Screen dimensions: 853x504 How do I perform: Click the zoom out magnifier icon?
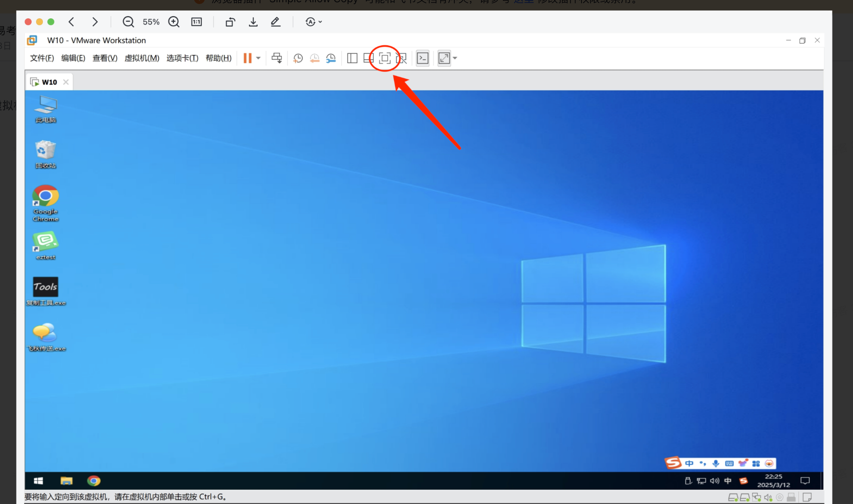pos(128,22)
